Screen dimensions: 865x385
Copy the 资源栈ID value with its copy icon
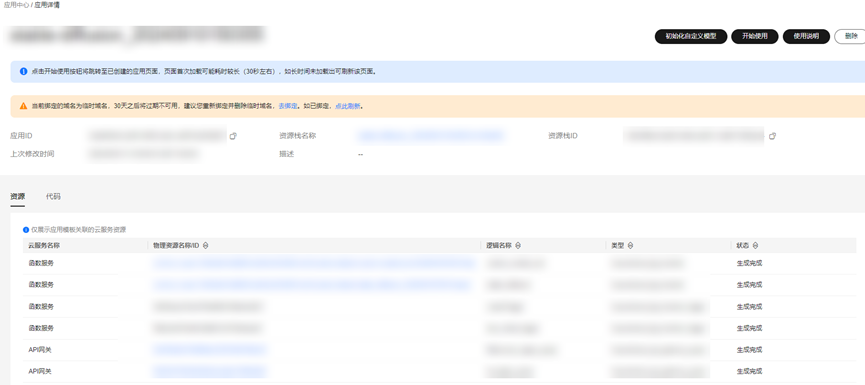[772, 136]
